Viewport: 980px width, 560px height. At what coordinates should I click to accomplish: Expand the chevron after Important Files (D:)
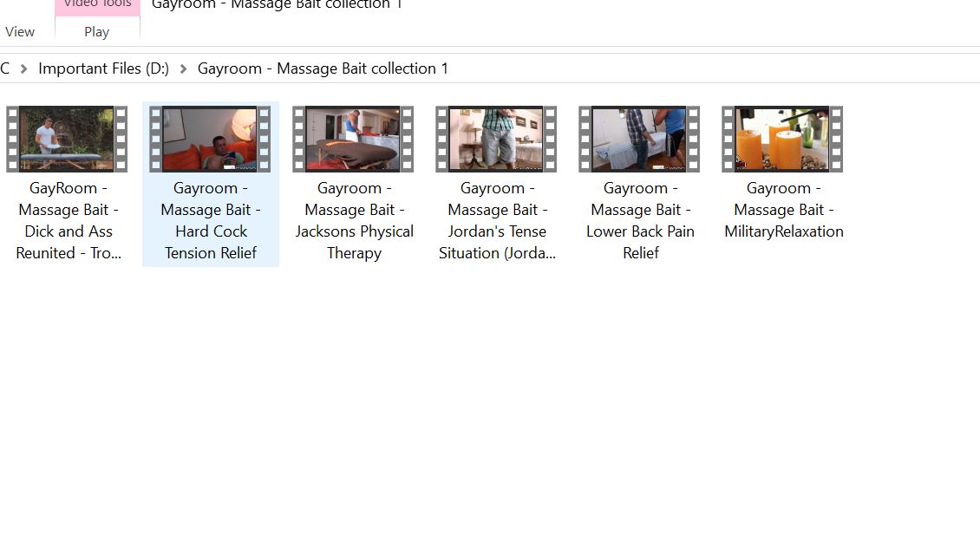tap(183, 68)
